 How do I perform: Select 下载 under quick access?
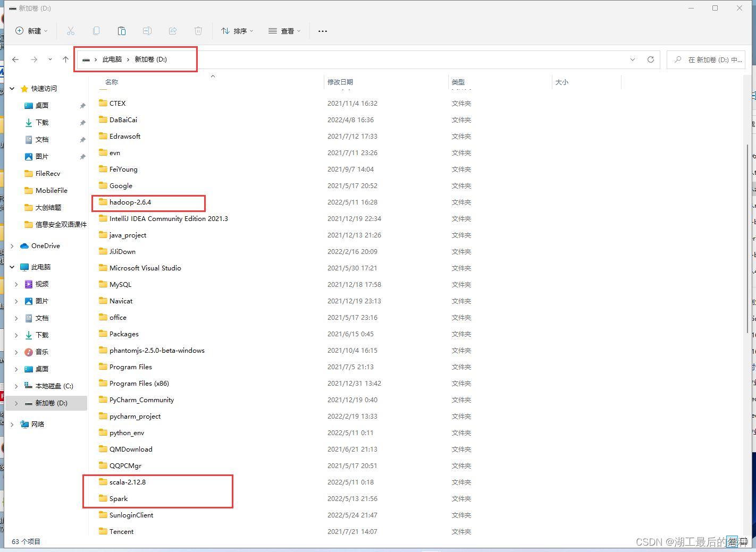[x=42, y=123]
